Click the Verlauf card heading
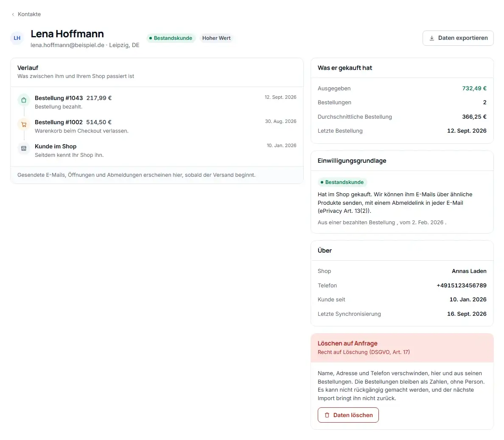The image size is (504, 440). click(28, 68)
